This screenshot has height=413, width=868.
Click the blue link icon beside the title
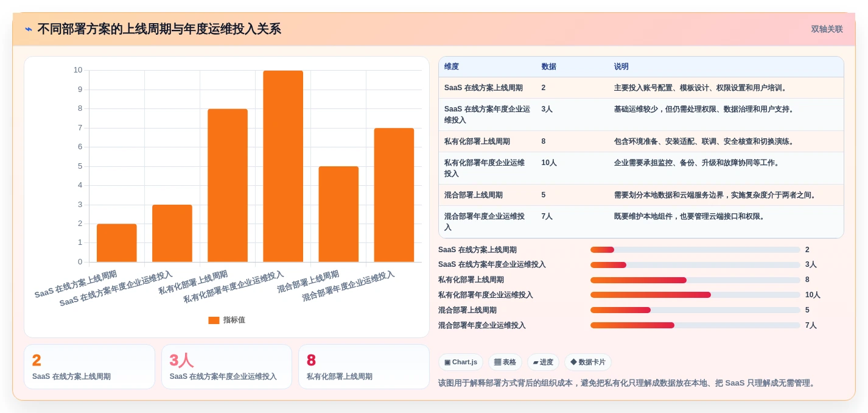click(x=29, y=29)
